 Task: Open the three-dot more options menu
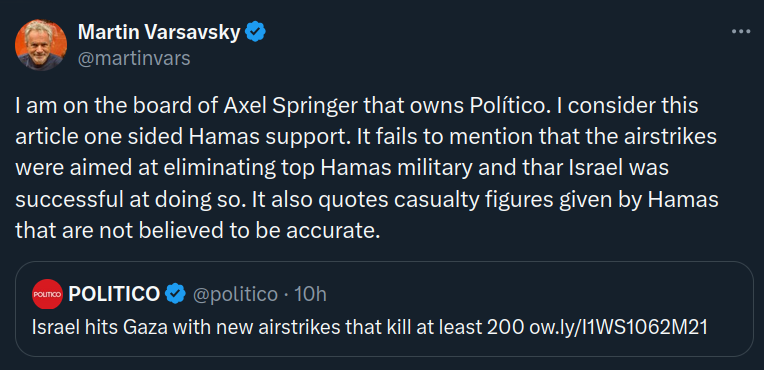(x=741, y=32)
